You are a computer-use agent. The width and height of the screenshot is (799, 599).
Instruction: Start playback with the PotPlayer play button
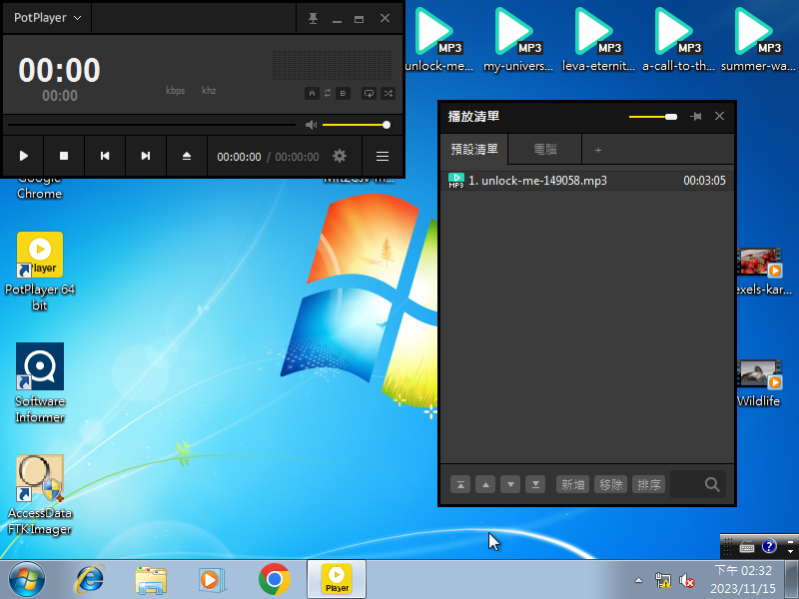click(23, 156)
